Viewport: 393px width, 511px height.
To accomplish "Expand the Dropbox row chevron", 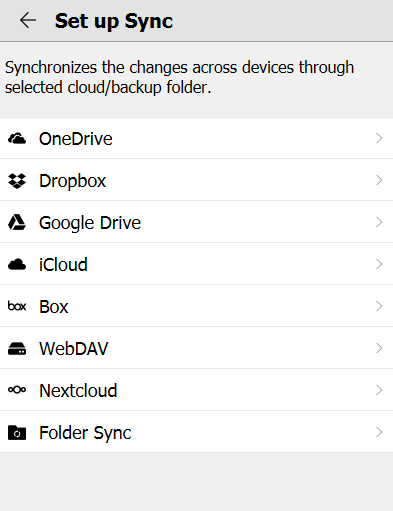I will pos(379,180).
